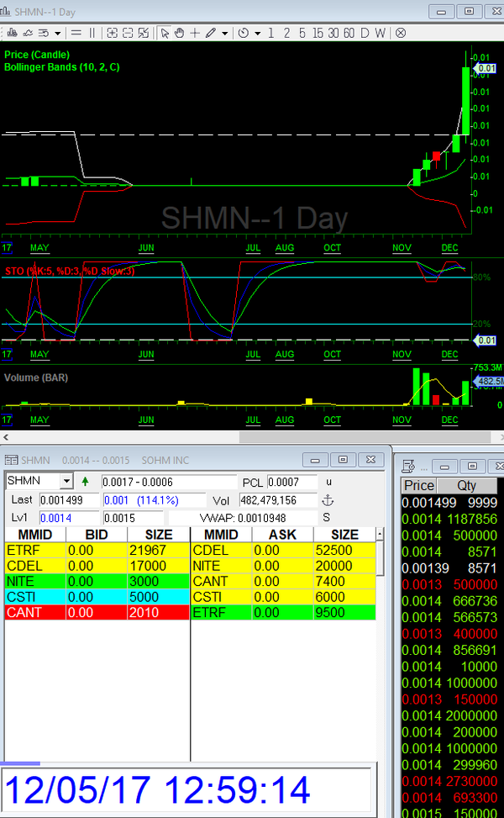Screen dimensions: 504x818
Task: Click the circled X icon in toolbar
Action: tap(401, 33)
